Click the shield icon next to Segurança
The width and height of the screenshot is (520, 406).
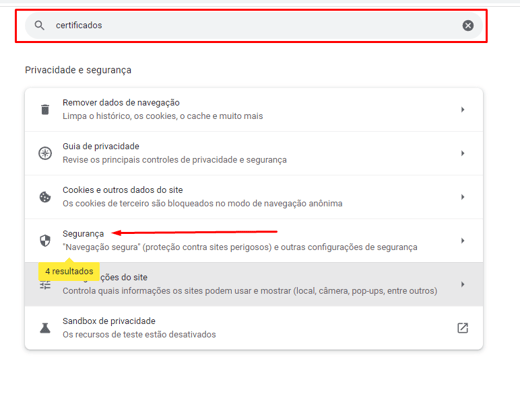[45, 240]
